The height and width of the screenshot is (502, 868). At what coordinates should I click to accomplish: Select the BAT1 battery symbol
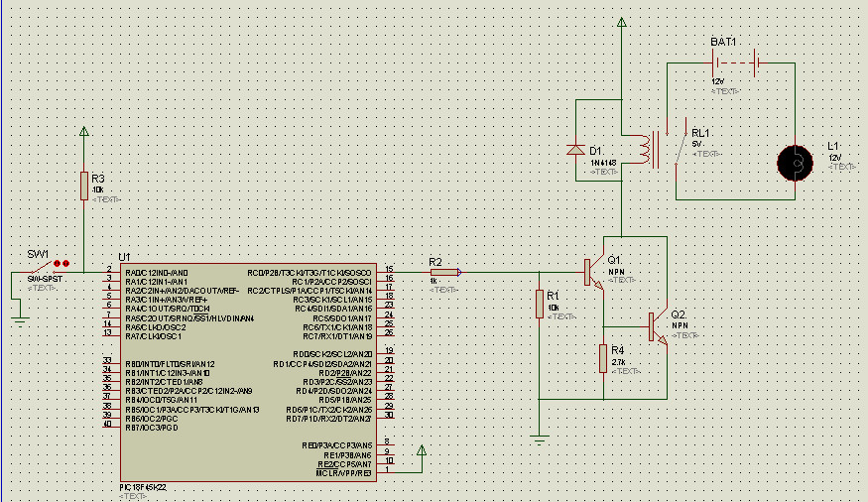[736, 63]
